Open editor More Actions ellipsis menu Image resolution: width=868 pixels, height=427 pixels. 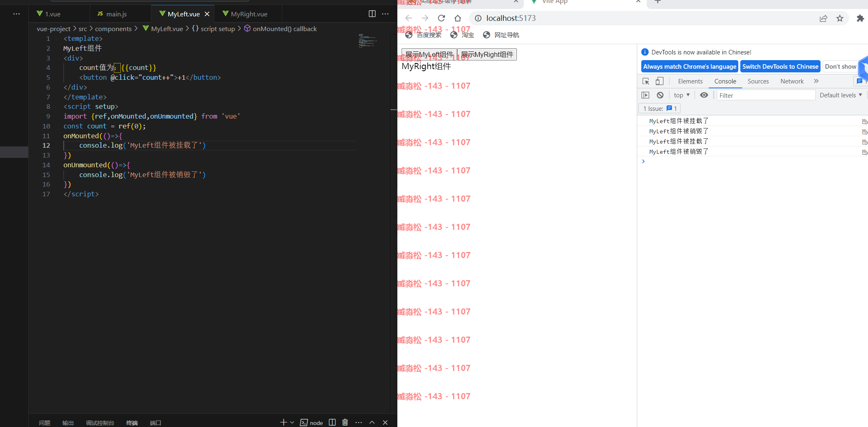(385, 14)
